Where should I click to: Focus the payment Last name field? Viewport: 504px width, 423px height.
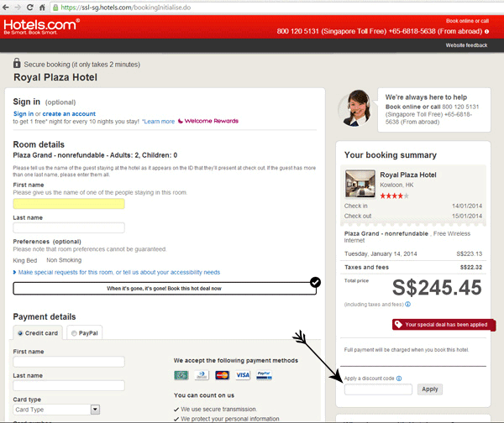coord(69,385)
